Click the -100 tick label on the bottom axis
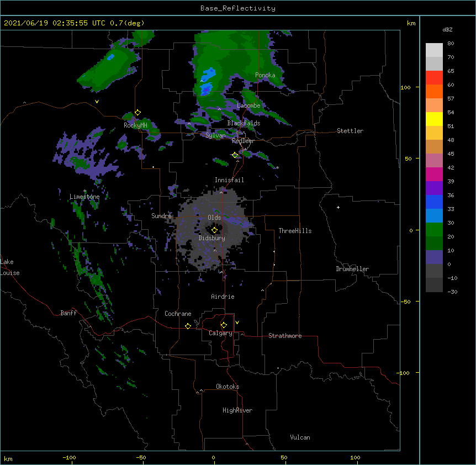The width and height of the screenshot is (476, 465). point(69,457)
